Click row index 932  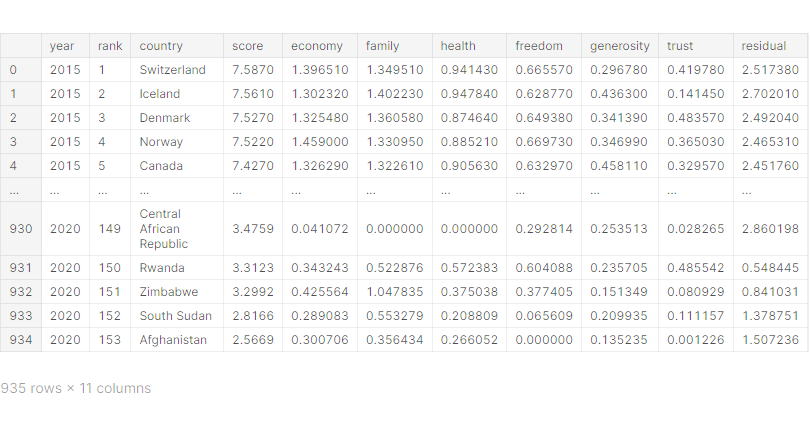point(21,292)
